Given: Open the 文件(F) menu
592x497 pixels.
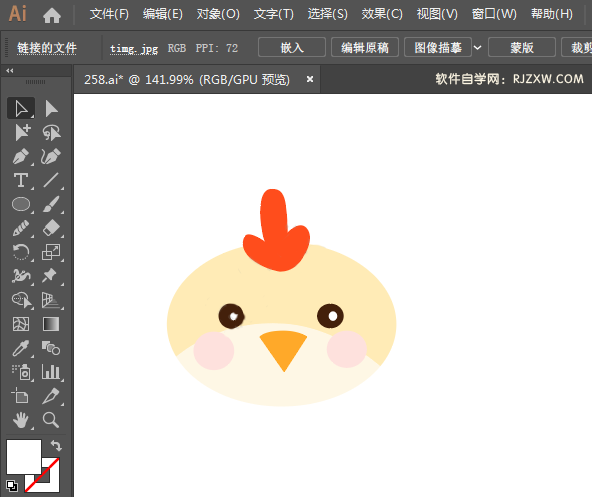Looking at the screenshot, I should 109,14.
